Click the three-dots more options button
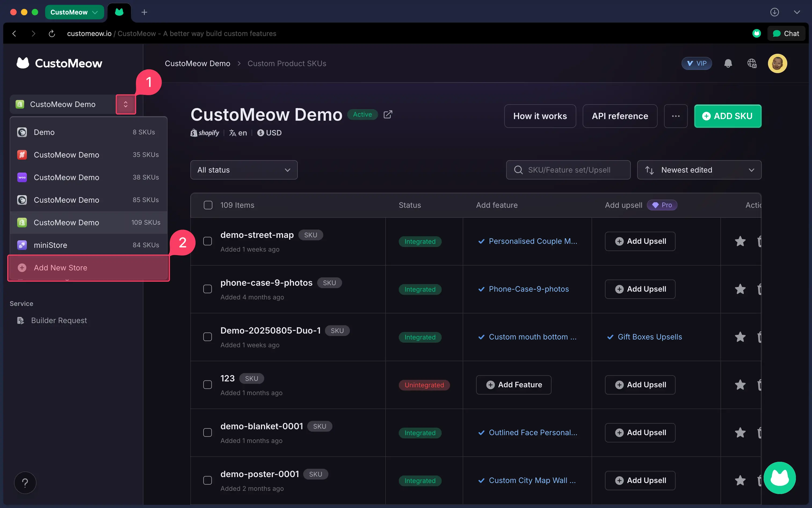Image resolution: width=812 pixels, height=508 pixels. coord(675,116)
